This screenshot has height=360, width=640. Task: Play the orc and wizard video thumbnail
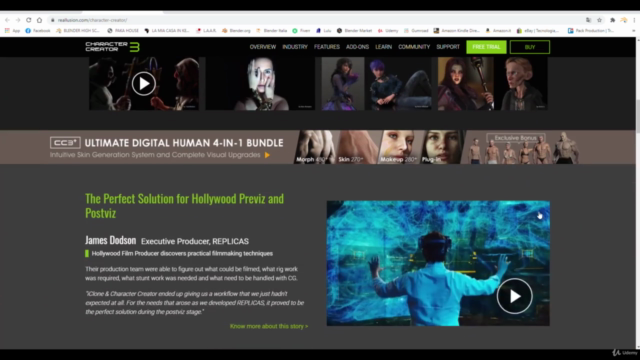(x=144, y=84)
